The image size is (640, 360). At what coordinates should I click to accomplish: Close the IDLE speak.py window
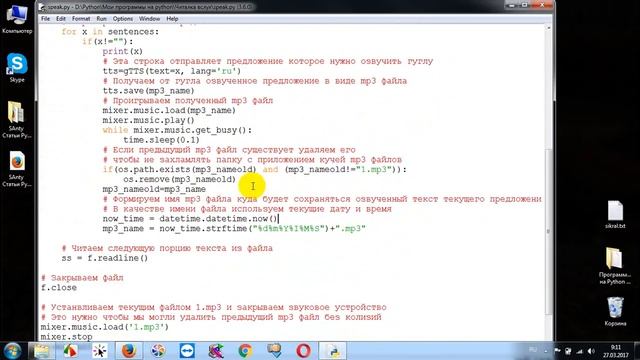click(542, 5)
